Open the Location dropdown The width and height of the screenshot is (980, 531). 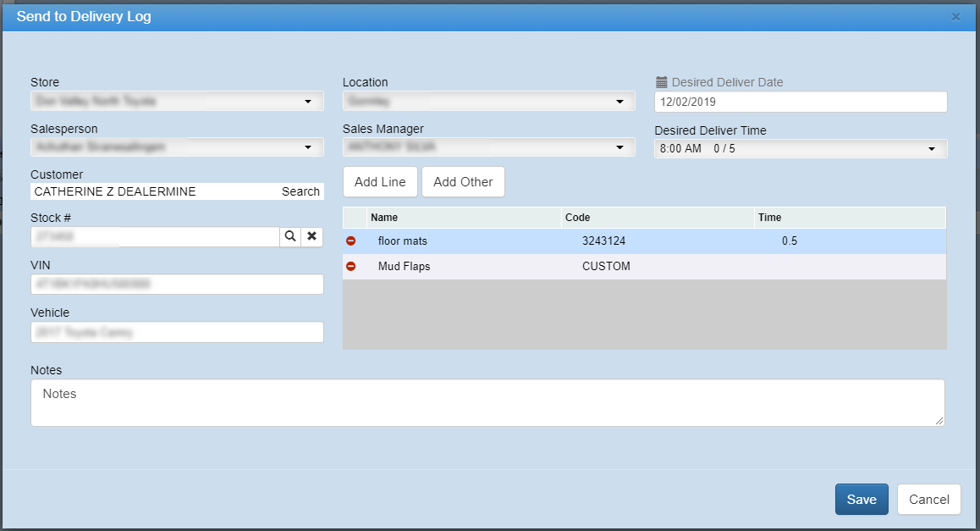coord(488,102)
